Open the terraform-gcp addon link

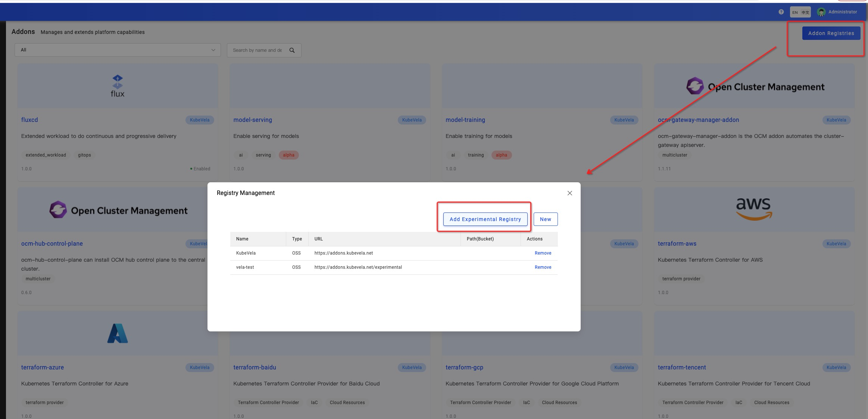[x=464, y=368]
